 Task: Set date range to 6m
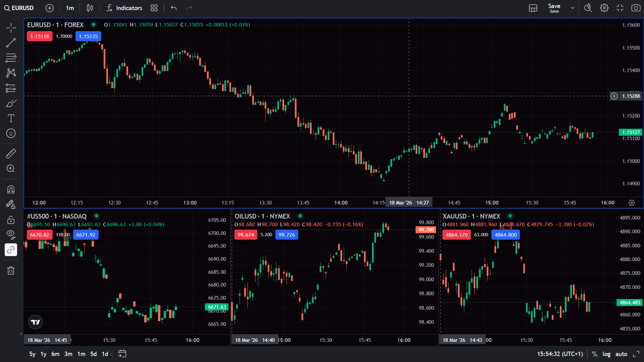pos(55,354)
